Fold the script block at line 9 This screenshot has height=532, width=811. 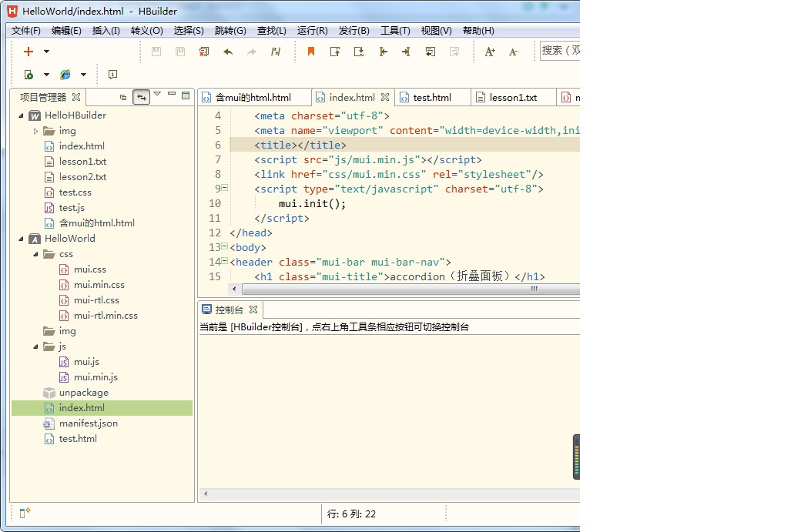(225, 188)
